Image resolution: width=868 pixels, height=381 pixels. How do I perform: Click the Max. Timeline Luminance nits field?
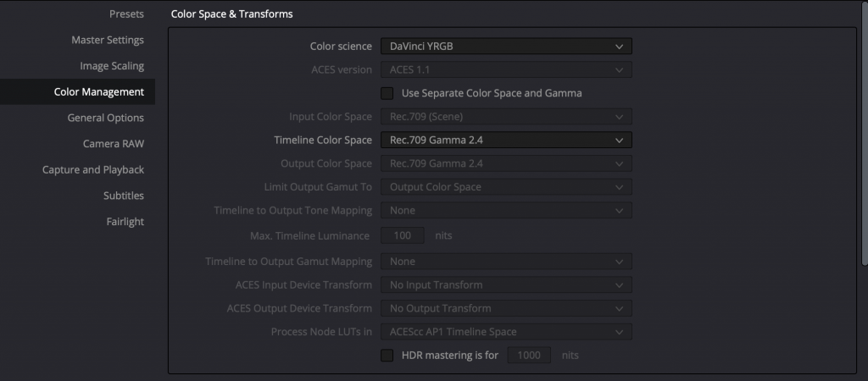(403, 235)
